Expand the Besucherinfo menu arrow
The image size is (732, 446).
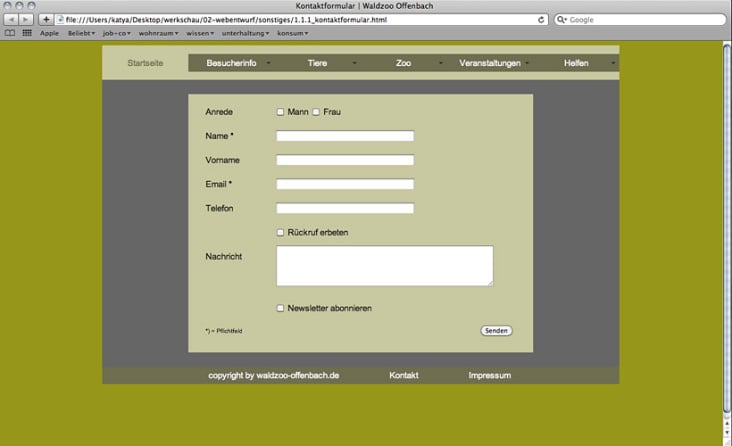tap(268, 63)
